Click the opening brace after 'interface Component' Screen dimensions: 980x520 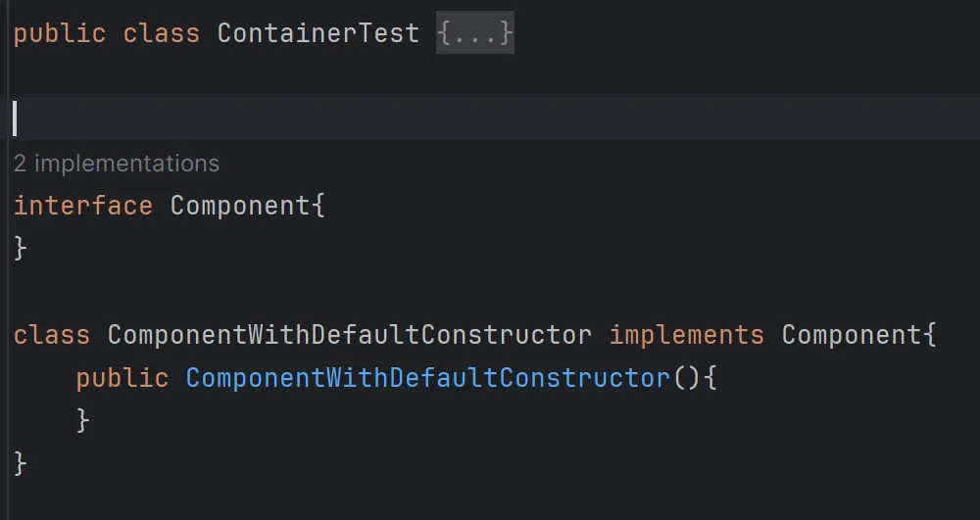(318, 206)
